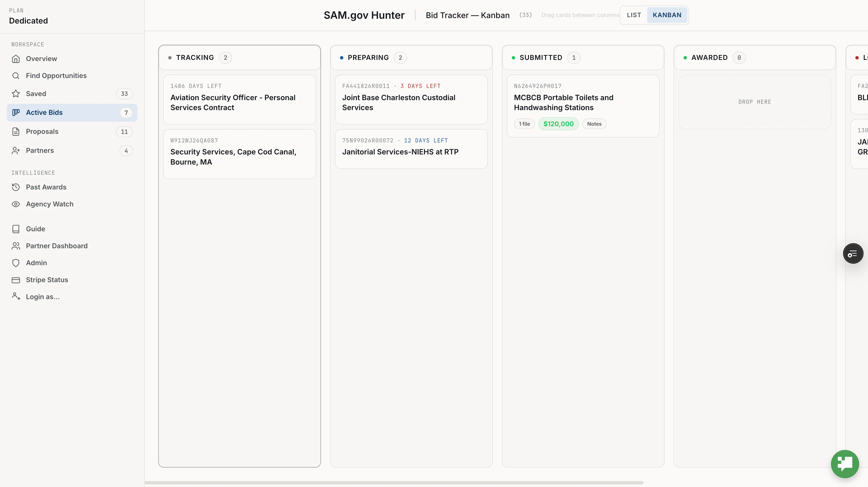The width and height of the screenshot is (868, 487).
Task: Open Partner Dashboard
Action: (x=72, y=246)
